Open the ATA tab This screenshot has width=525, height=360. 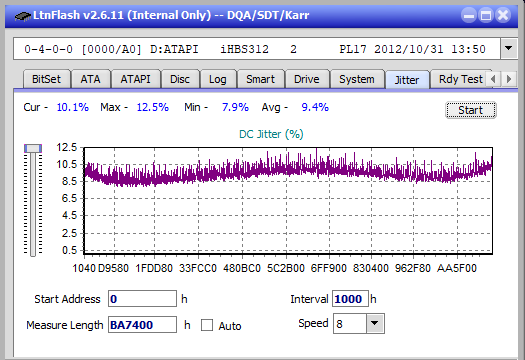[x=90, y=79]
